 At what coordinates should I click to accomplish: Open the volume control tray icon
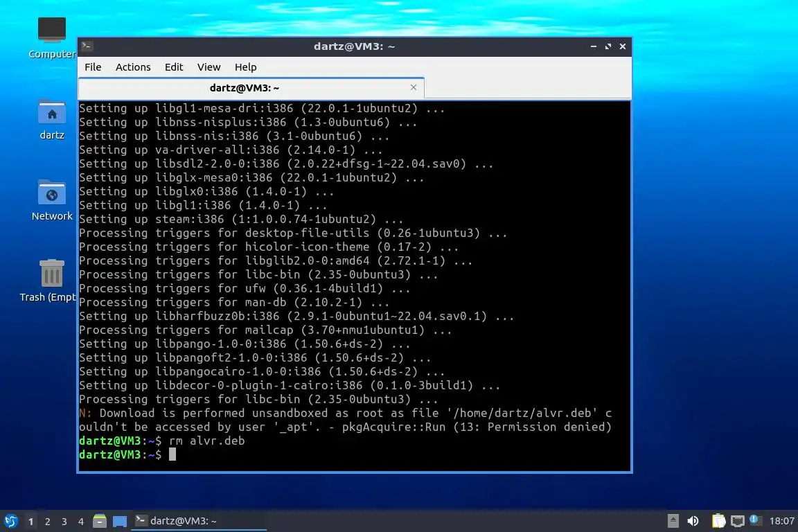click(x=693, y=521)
